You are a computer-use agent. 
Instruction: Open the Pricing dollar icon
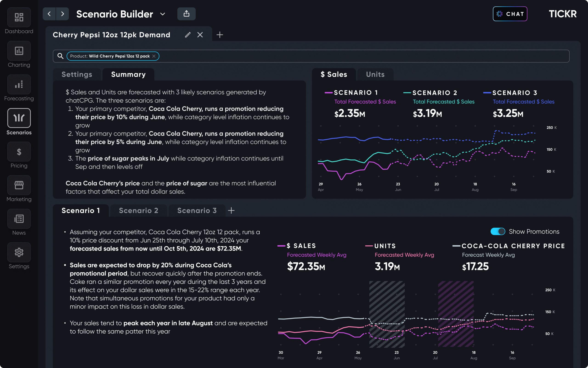19,152
